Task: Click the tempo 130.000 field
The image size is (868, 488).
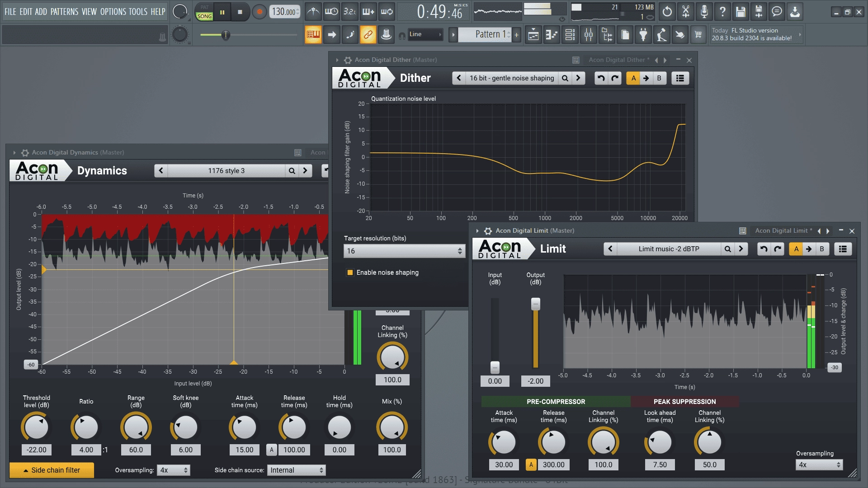Action: click(x=285, y=12)
